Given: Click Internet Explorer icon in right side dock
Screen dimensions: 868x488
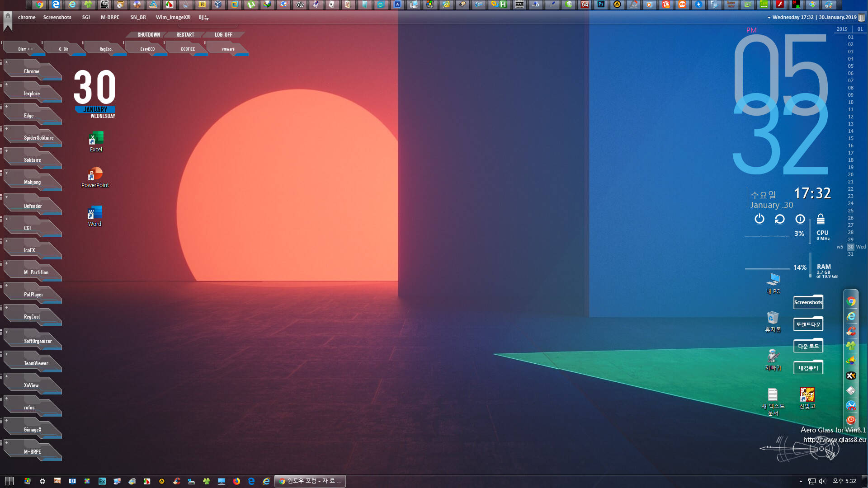Looking at the screenshot, I should (851, 316).
